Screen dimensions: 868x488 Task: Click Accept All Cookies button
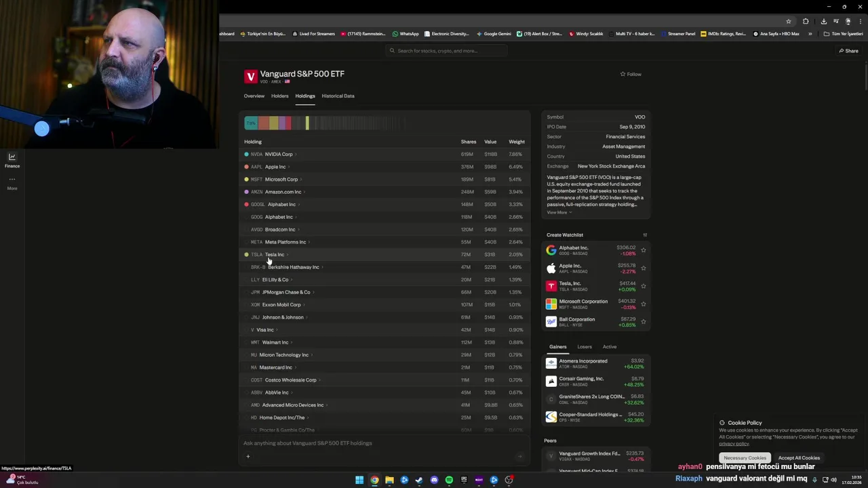pos(799,458)
